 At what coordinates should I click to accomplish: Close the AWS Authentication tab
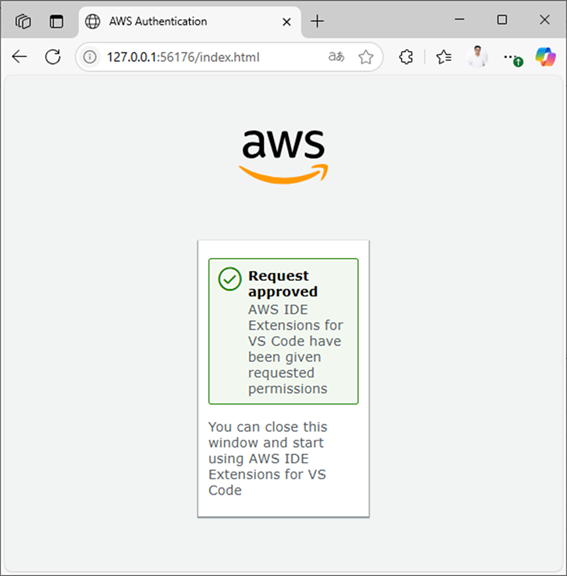(x=287, y=22)
